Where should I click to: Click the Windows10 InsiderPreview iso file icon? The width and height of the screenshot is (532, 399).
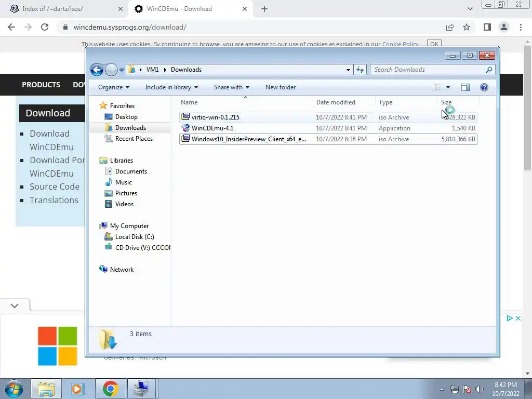pos(185,138)
